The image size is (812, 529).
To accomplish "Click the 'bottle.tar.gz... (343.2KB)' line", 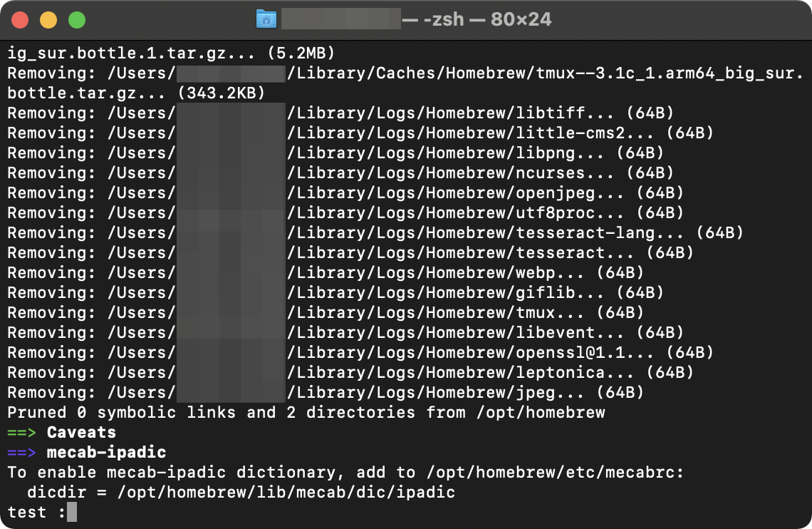I will click(x=136, y=93).
